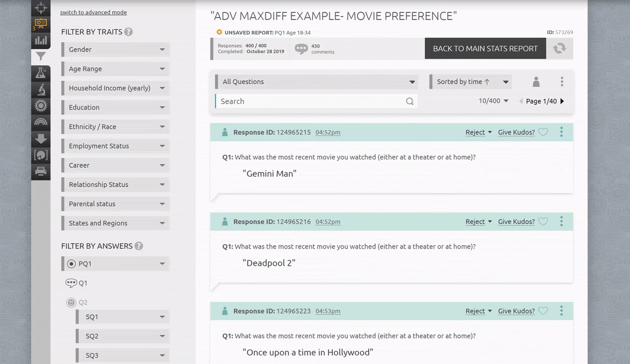Open the lab flask icon

[40, 72]
